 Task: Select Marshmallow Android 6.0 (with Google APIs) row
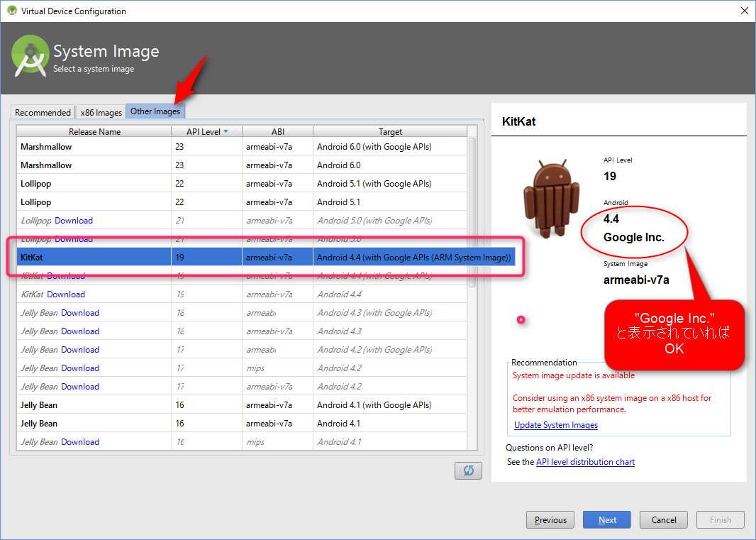pos(242,147)
